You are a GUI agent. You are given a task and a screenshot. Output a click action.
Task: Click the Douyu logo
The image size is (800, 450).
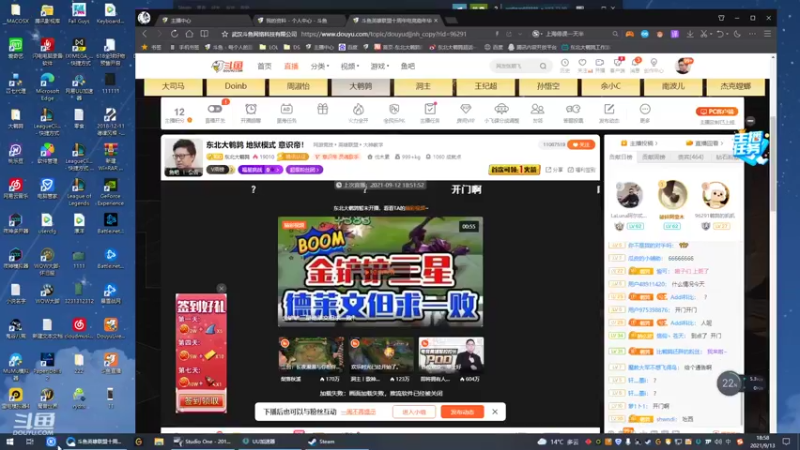[x=227, y=66]
